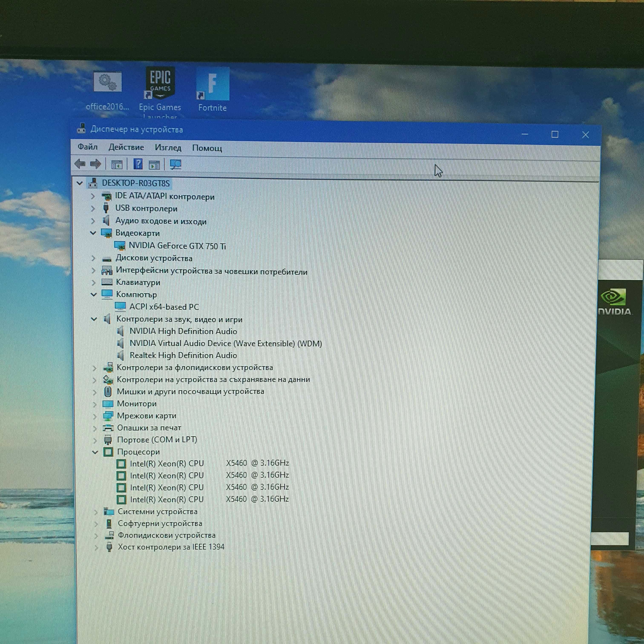Expand Мрежови карти category

click(95, 416)
